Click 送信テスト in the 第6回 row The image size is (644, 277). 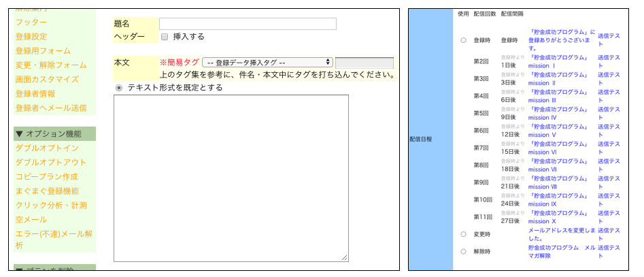point(609,131)
